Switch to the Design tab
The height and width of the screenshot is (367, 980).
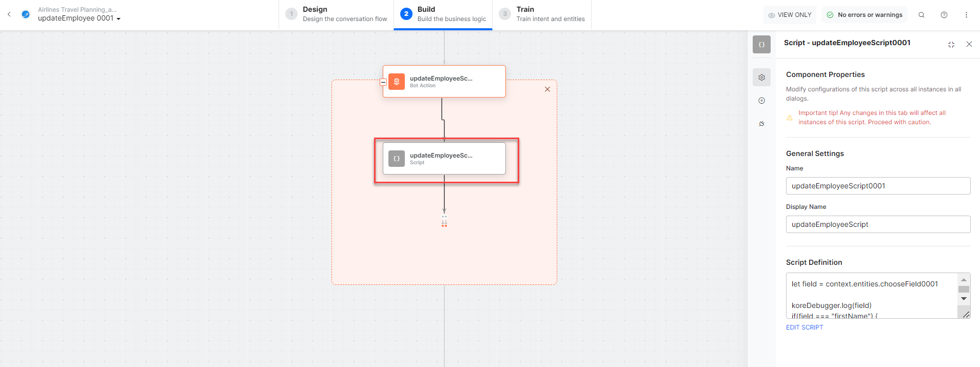click(x=337, y=14)
